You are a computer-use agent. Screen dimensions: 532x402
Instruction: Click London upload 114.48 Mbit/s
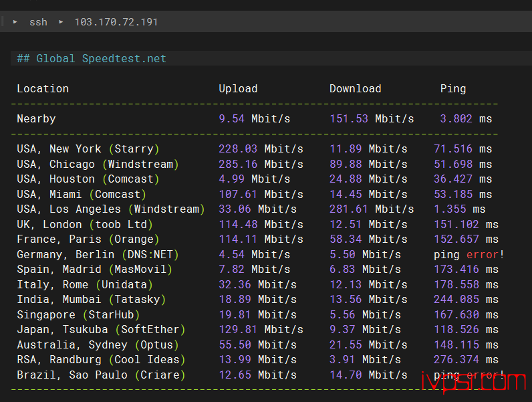pos(261,225)
